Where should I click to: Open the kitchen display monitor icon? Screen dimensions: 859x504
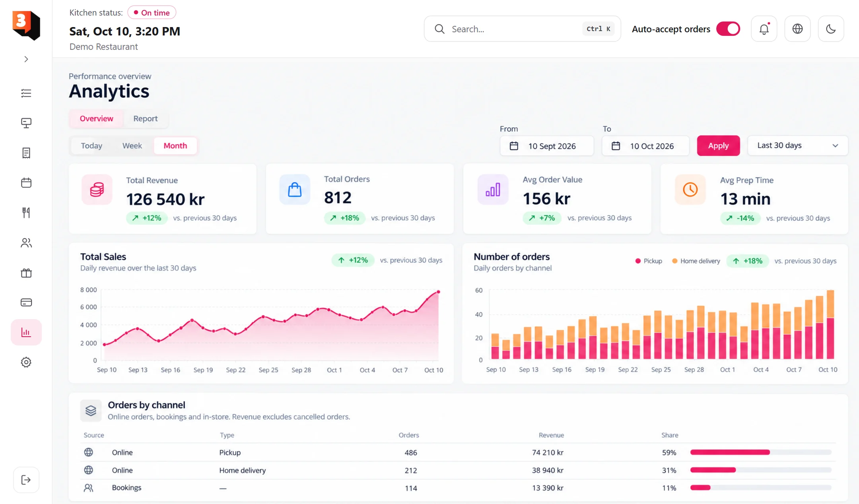(x=26, y=123)
